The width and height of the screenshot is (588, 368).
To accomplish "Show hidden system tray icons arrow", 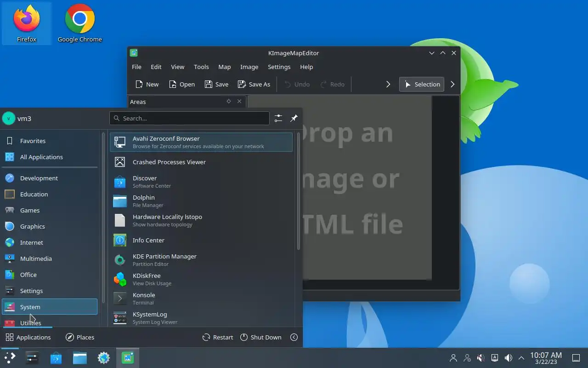I will (521, 358).
